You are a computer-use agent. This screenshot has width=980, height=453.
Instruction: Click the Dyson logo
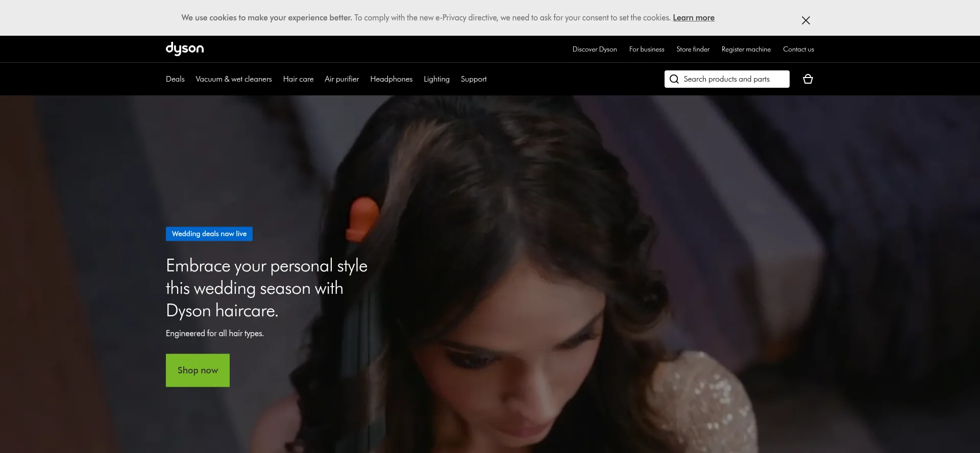coord(184,49)
